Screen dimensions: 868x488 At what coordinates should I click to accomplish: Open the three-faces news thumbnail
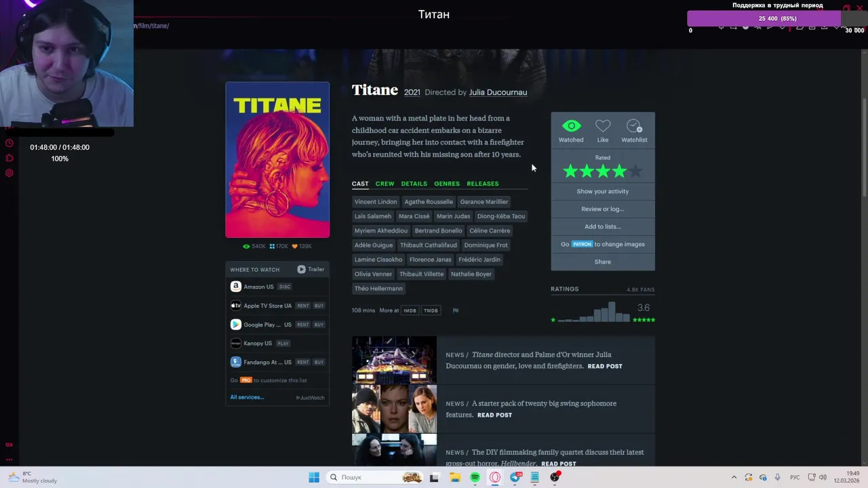click(x=394, y=409)
